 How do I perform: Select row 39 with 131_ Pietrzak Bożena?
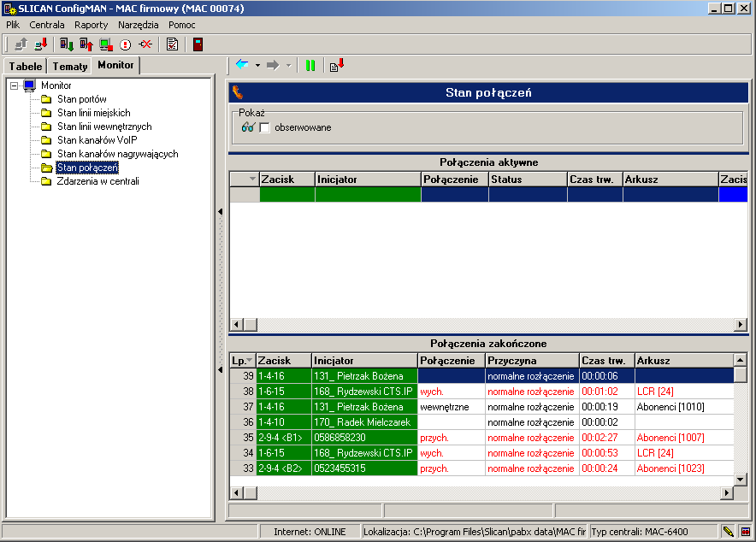pos(482,376)
